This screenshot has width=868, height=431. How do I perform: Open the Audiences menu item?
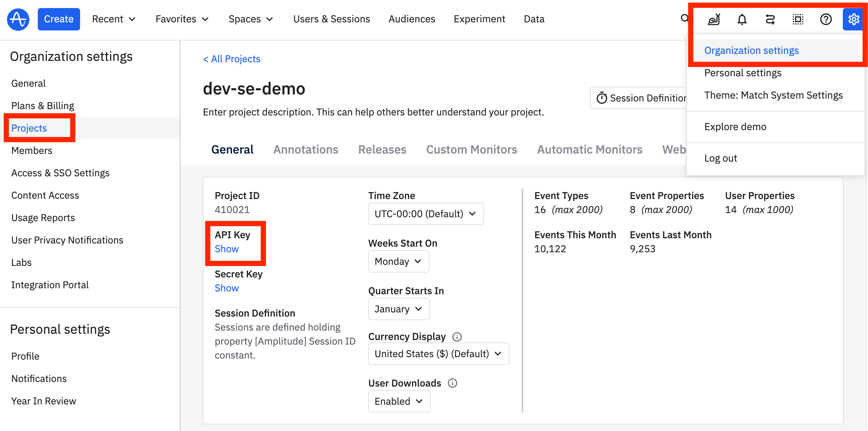tap(412, 19)
